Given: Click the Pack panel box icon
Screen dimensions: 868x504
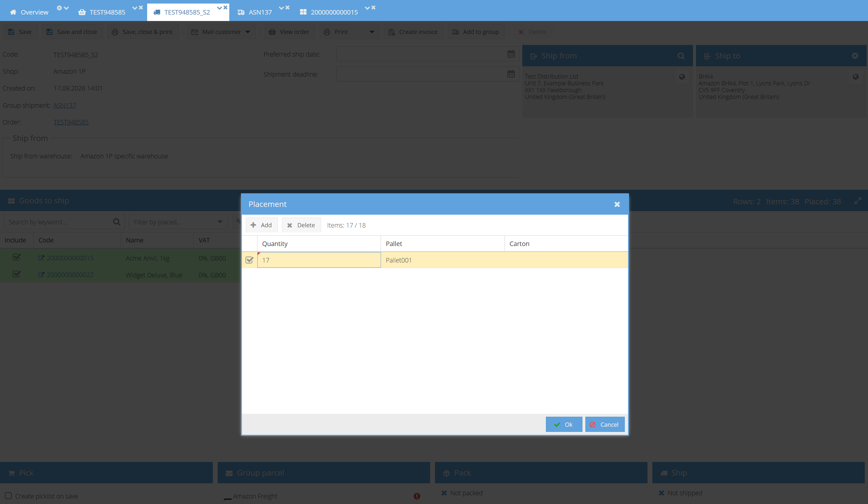Looking at the screenshot, I should click(446, 473).
